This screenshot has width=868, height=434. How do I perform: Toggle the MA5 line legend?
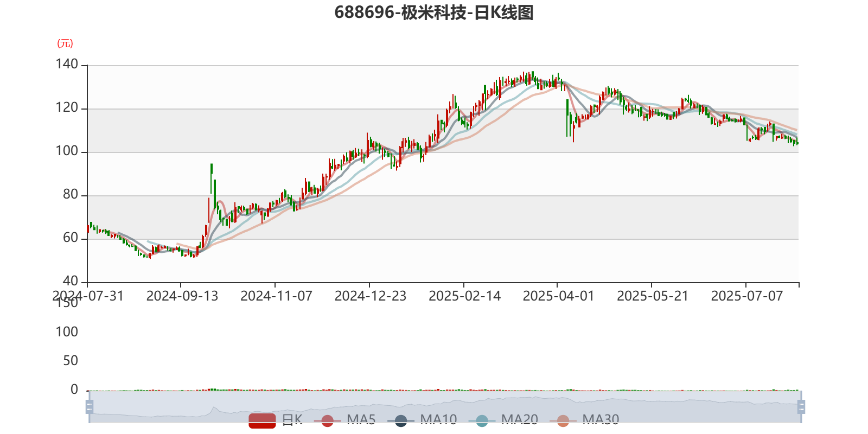[x=344, y=420]
